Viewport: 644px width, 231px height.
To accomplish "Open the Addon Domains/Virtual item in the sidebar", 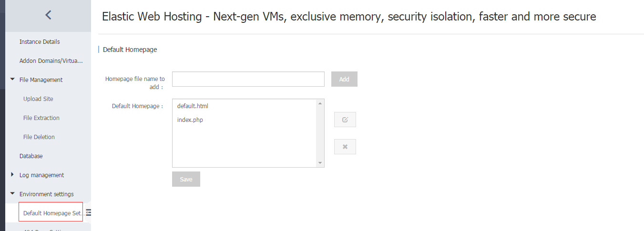I will click(x=51, y=61).
